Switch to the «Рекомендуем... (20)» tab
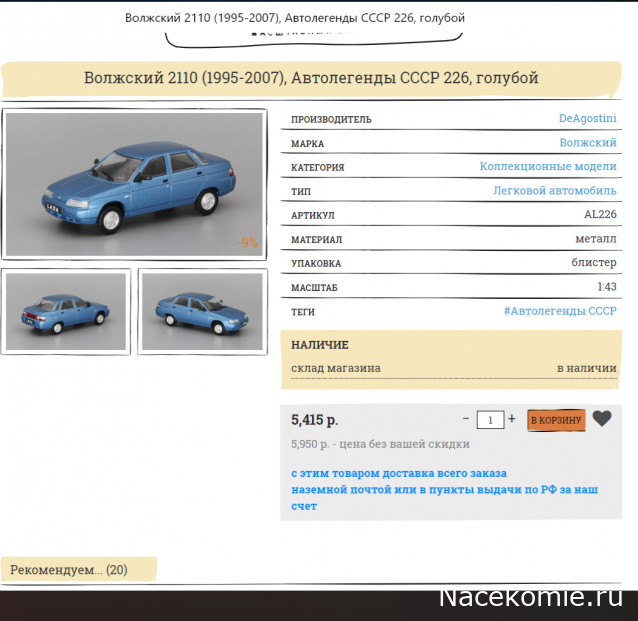The image size is (638, 621). click(x=69, y=570)
